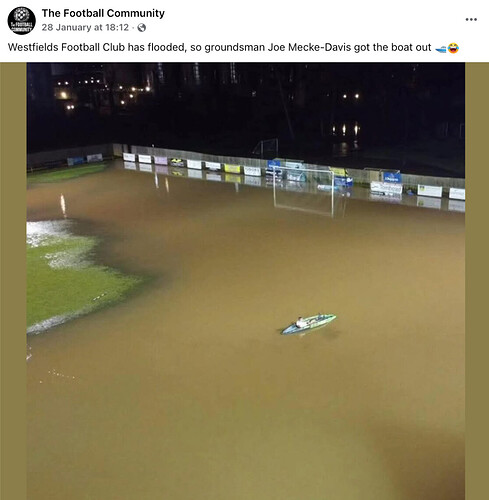Screen dimensions: 489x500
Task: Click the yellow advertising board on the fence
Action: coord(232,168)
